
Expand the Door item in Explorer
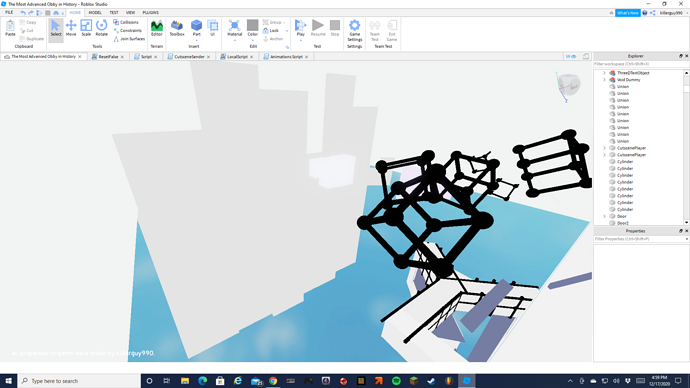[605, 216]
